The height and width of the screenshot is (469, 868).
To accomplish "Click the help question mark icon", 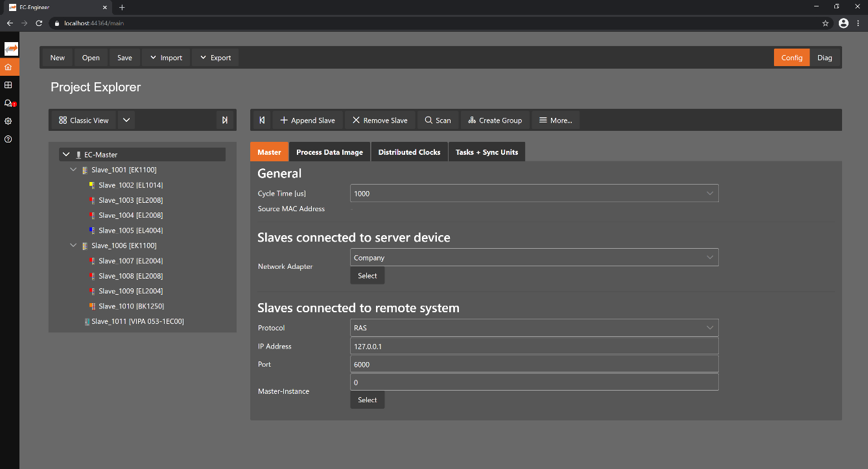I will [x=8, y=139].
